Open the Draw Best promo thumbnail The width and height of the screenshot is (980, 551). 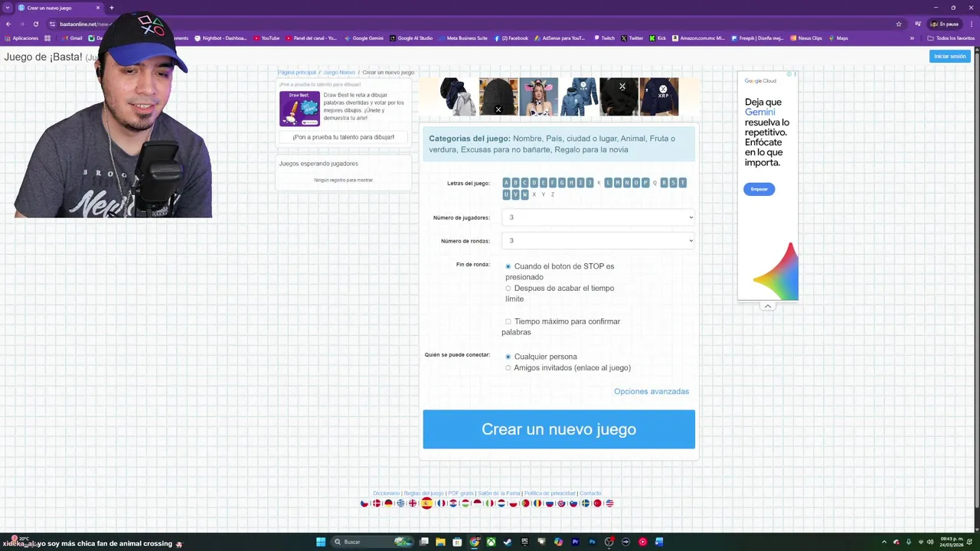(x=299, y=109)
